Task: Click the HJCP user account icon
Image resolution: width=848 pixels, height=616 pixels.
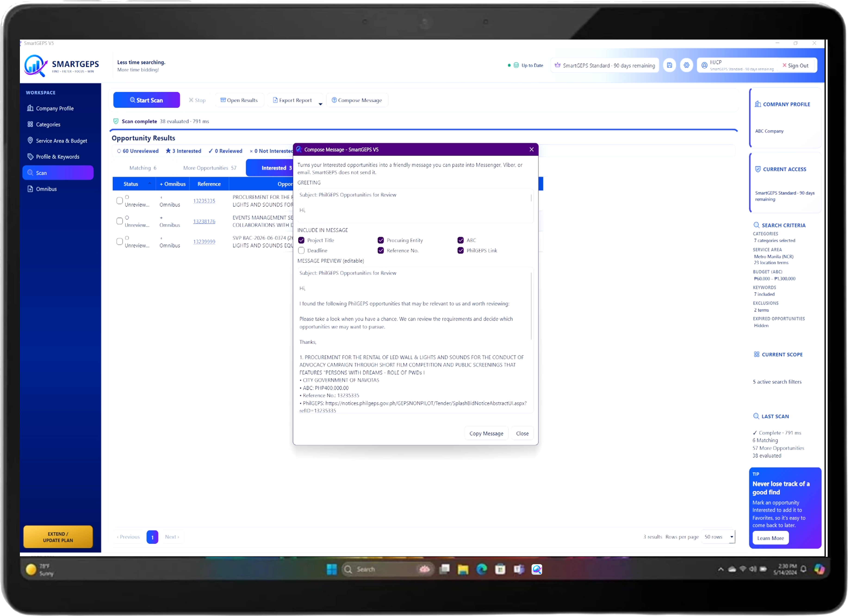Action: (704, 65)
